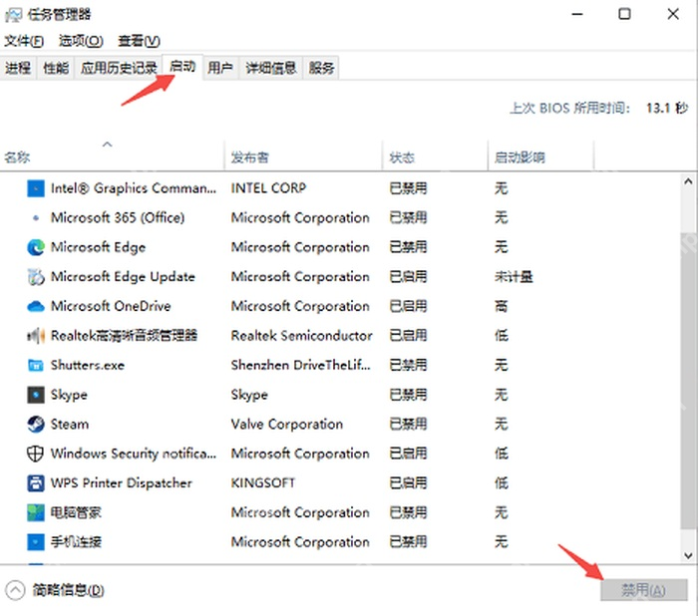Select Microsoft Edge Update entry name

123,277
